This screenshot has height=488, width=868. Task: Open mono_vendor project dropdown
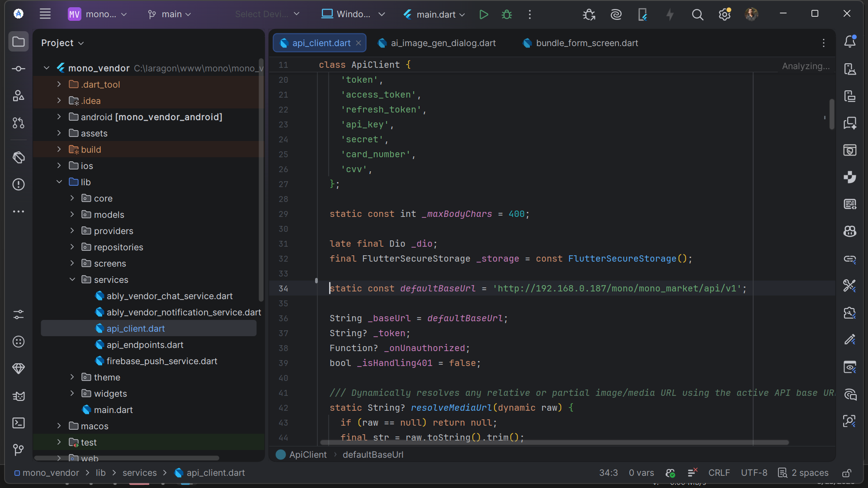97,14
